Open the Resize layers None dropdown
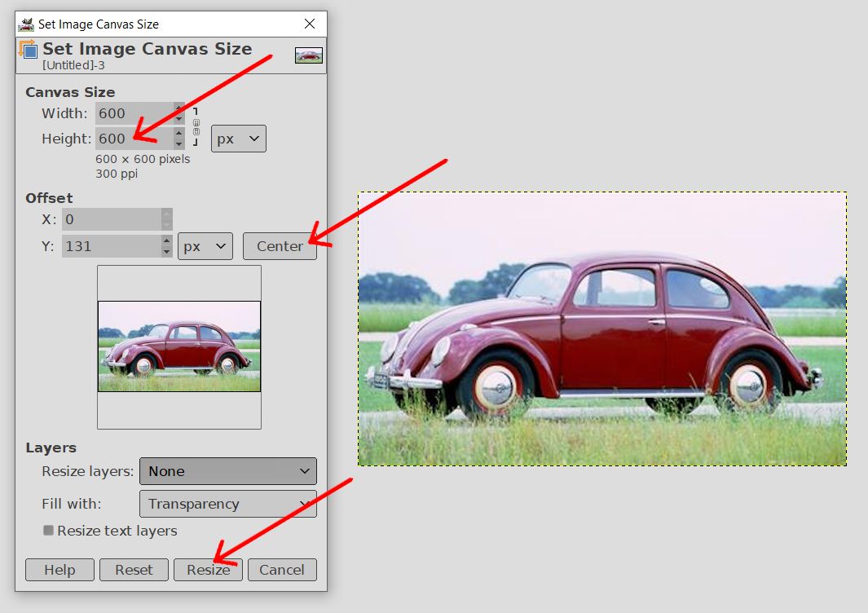This screenshot has width=868, height=613. click(228, 471)
